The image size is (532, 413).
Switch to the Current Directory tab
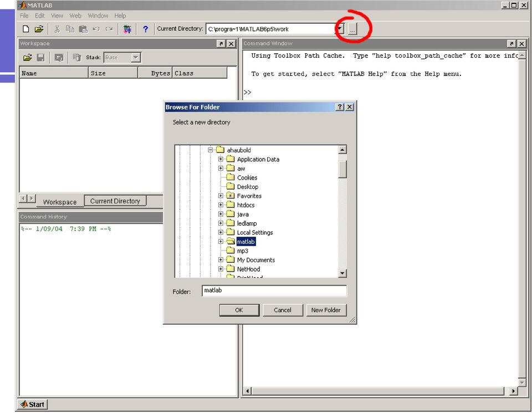click(x=115, y=201)
